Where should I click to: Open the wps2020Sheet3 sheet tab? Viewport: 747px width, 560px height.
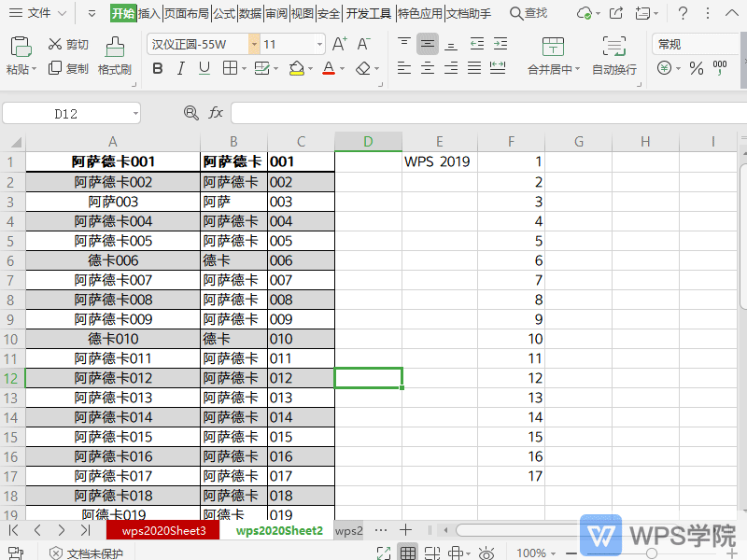click(x=163, y=531)
